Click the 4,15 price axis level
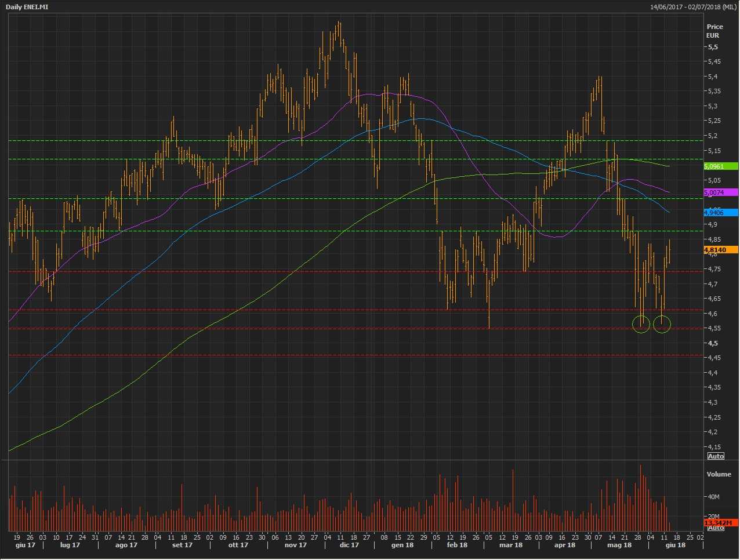Viewport: 740px width, 560px height. [714, 447]
